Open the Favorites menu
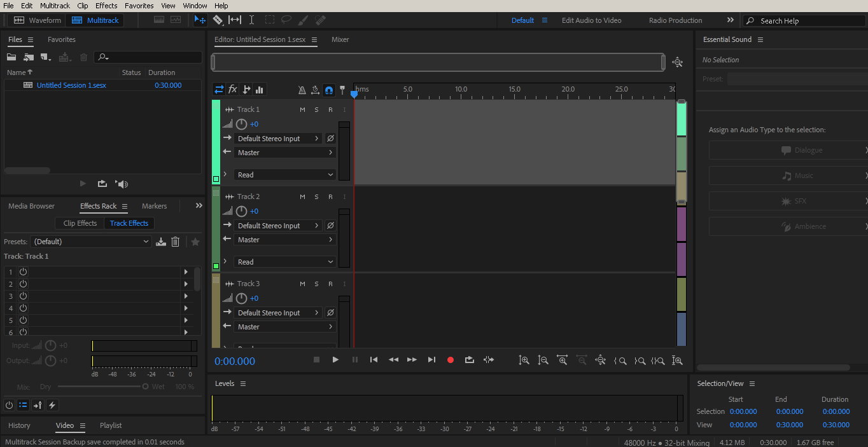 tap(139, 6)
